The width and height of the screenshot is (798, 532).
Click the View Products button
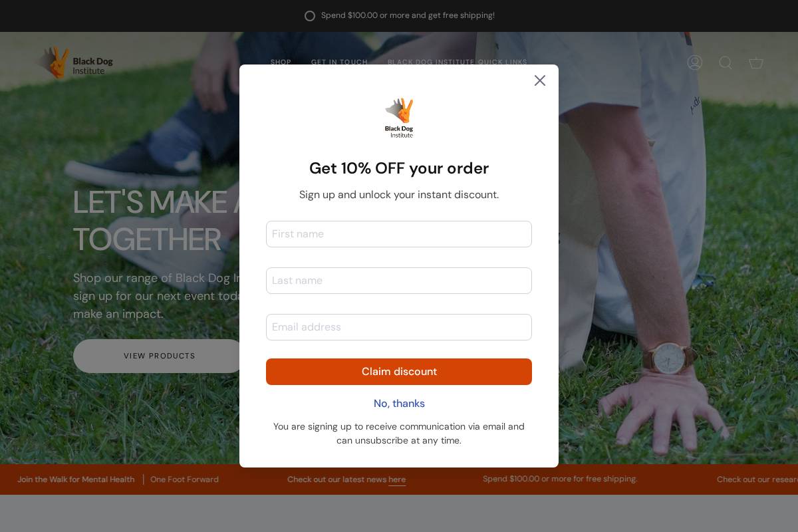click(160, 356)
